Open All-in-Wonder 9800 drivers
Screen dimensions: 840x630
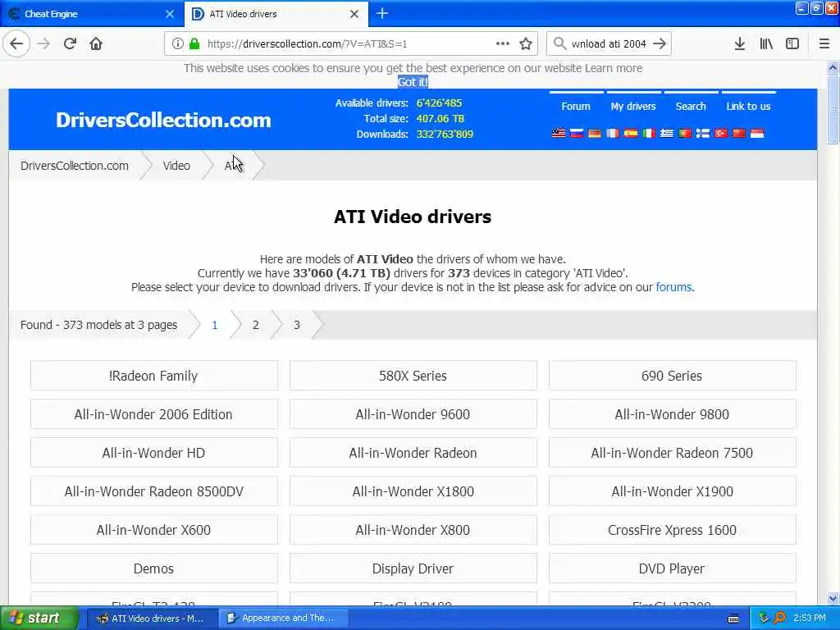tap(672, 414)
